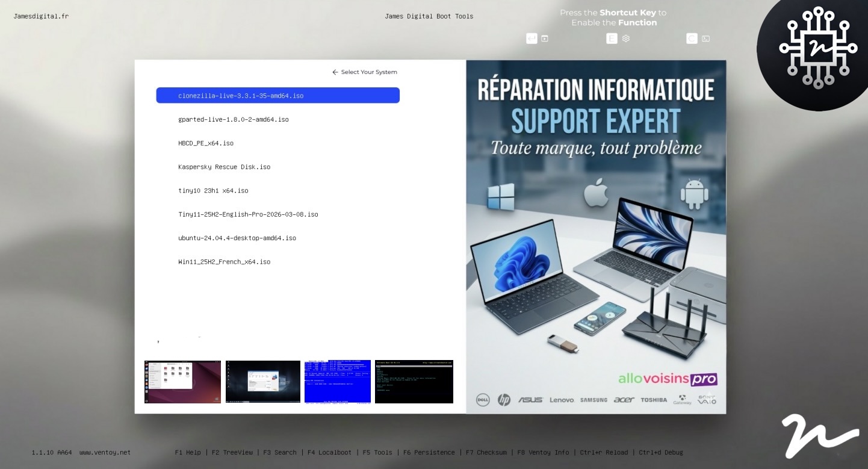Click the www.ventoy.net link text

coord(105,452)
